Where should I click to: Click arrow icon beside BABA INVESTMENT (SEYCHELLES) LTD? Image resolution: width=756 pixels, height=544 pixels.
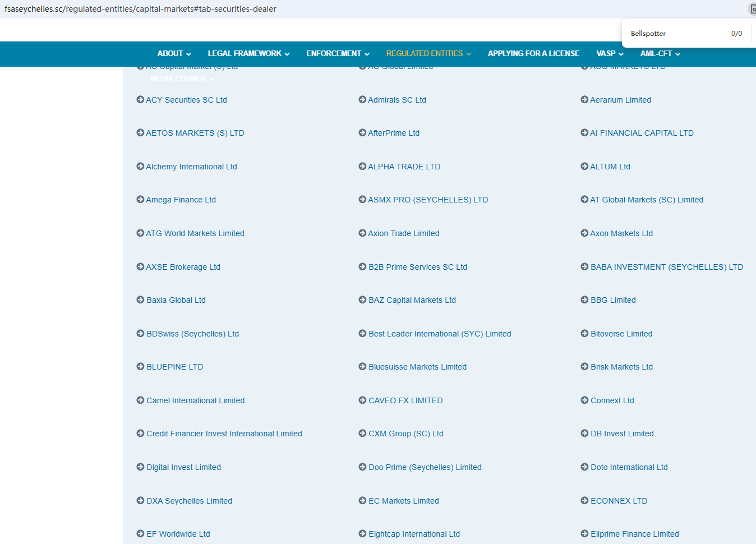point(584,266)
